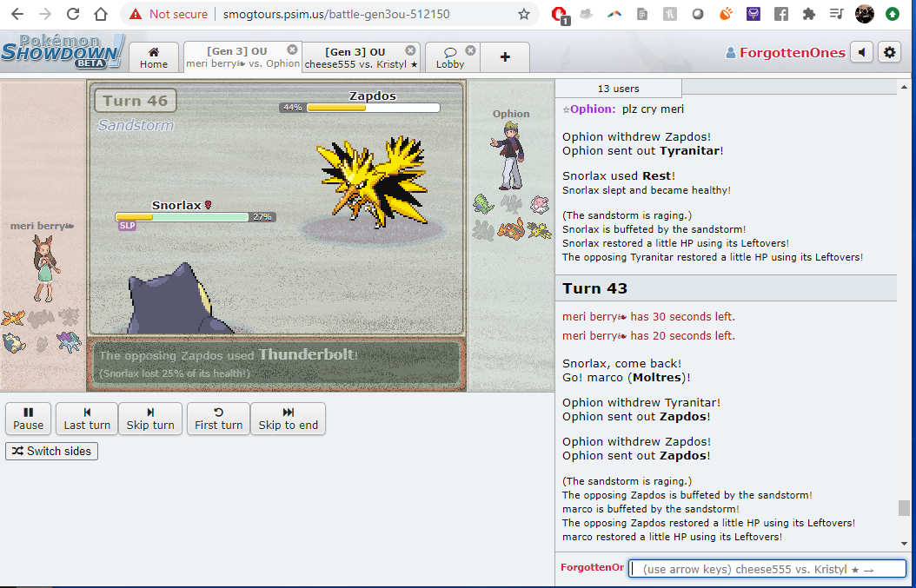Open Showdown options gear button
916x588 pixels.
tap(889, 53)
